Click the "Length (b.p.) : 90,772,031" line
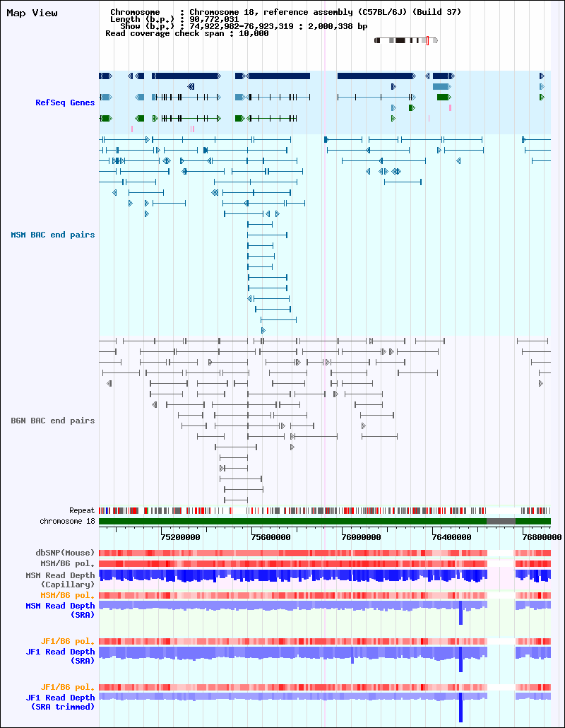 coord(174,20)
